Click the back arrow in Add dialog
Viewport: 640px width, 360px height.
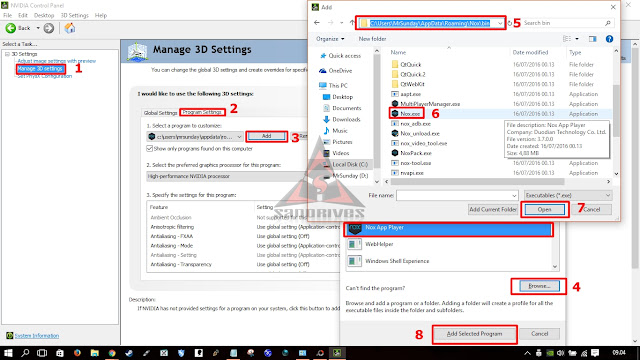tap(317, 23)
